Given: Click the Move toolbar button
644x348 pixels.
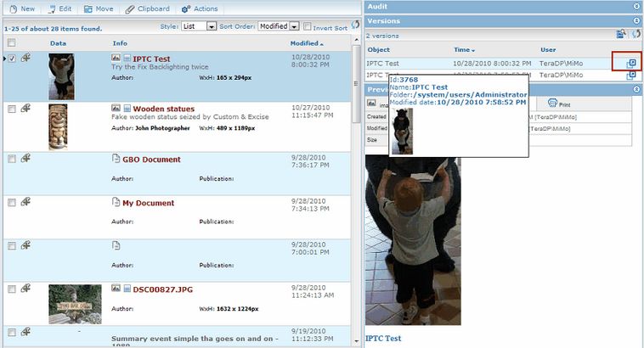Looking at the screenshot, I should 98,8.
